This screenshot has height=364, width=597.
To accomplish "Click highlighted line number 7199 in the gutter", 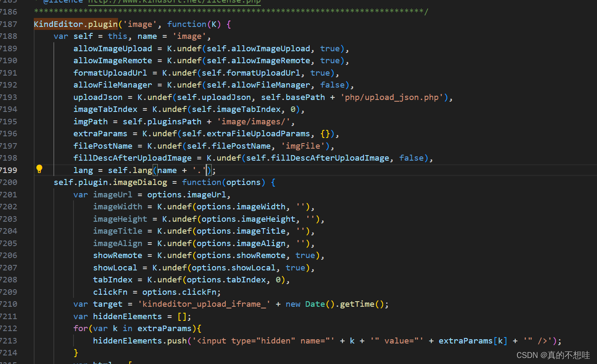I will 9,170.
